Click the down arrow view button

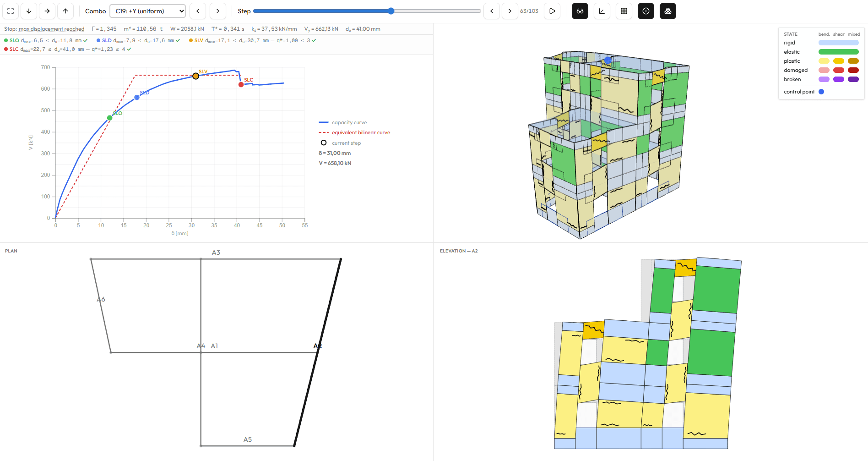[29, 11]
